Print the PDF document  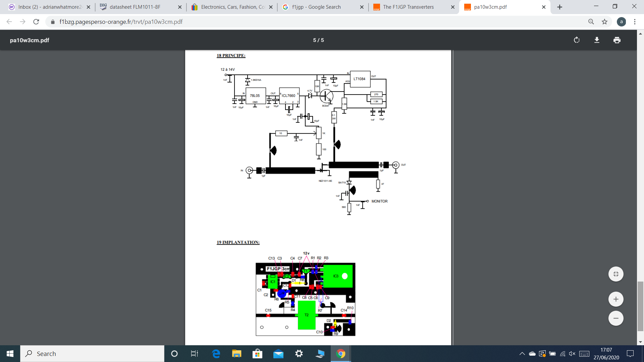(617, 40)
